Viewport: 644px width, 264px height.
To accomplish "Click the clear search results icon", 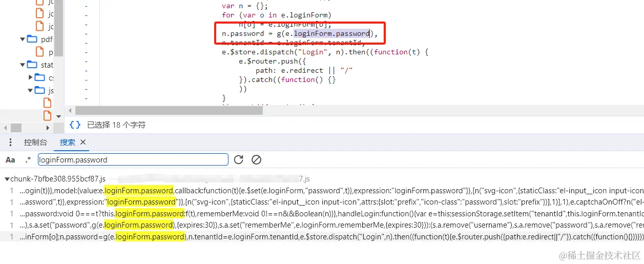I will (257, 160).
